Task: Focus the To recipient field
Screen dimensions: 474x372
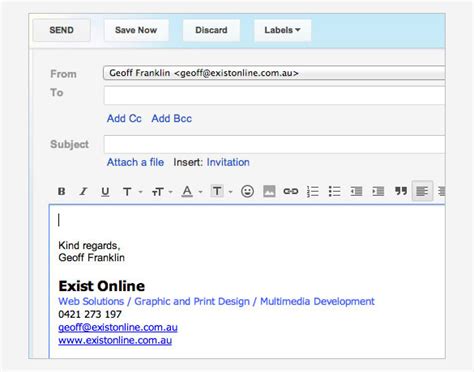Action: click(x=274, y=95)
